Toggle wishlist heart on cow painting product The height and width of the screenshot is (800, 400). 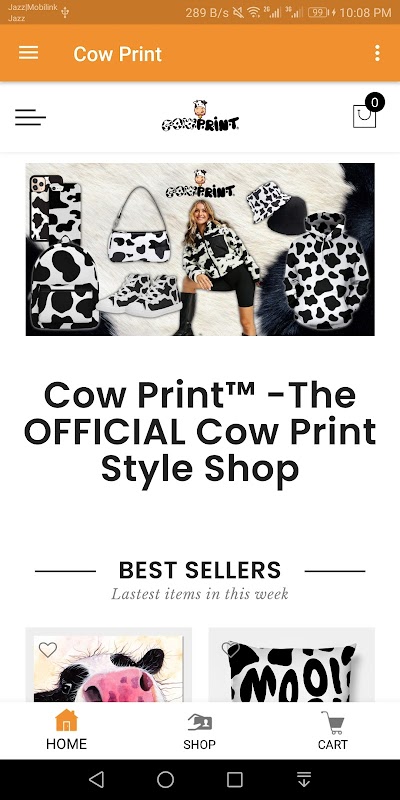(x=48, y=649)
